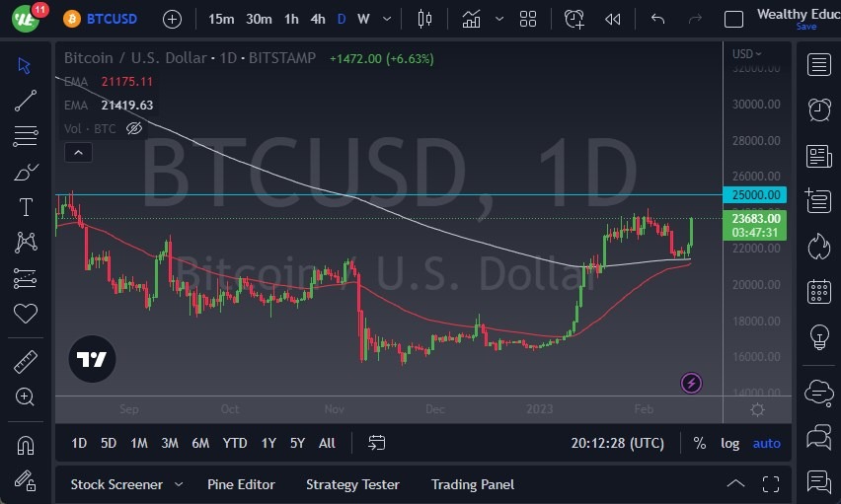Open the Trading Panel tab

(x=473, y=484)
